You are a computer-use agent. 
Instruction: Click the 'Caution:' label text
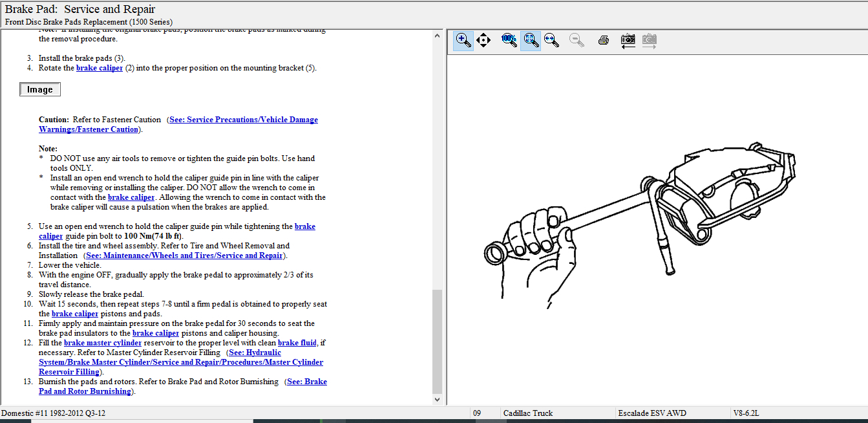(54, 120)
